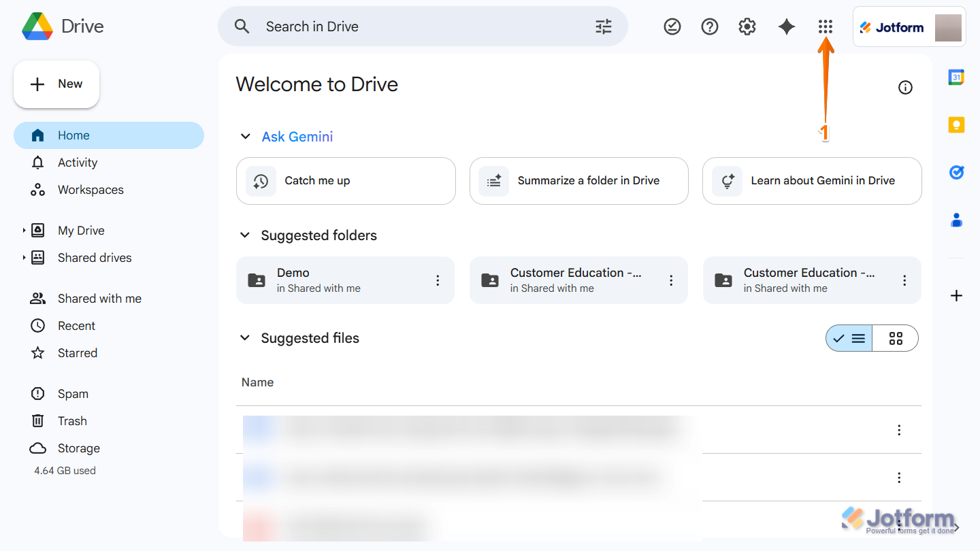The image size is (980, 551).
Task: Open Google Keep from the side panel
Action: click(x=956, y=124)
